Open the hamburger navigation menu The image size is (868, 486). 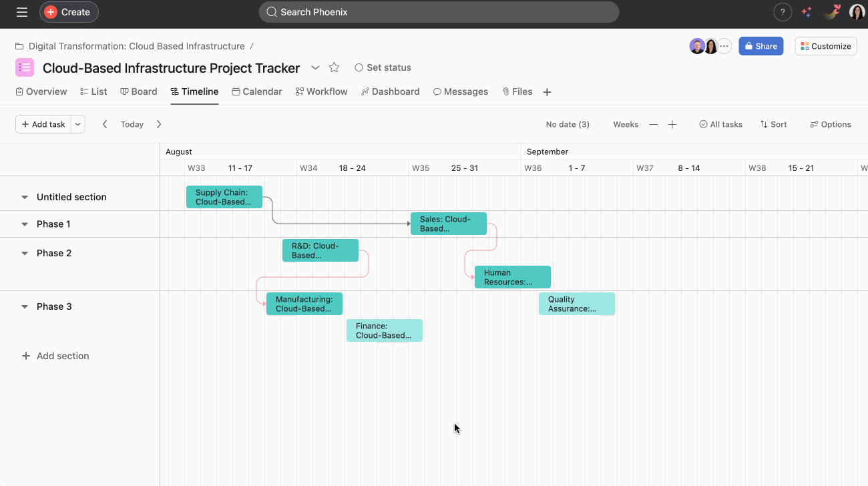[22, 12]
